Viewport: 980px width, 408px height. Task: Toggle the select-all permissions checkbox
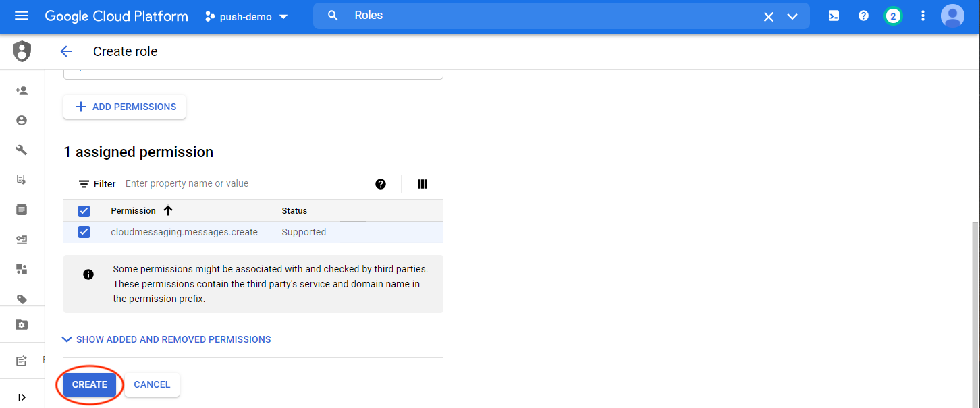pos(84,211)
